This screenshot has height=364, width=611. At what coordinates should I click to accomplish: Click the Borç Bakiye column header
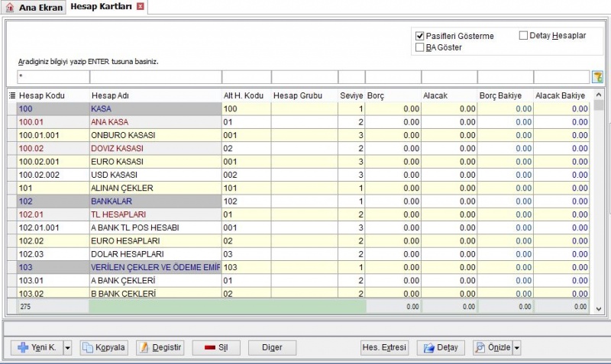[505, 95]
